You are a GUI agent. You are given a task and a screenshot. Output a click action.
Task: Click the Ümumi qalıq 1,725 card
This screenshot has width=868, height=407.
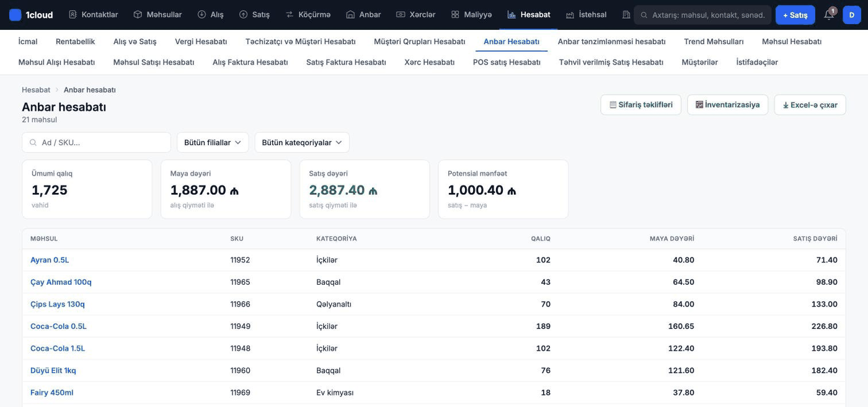pos(87,189)
